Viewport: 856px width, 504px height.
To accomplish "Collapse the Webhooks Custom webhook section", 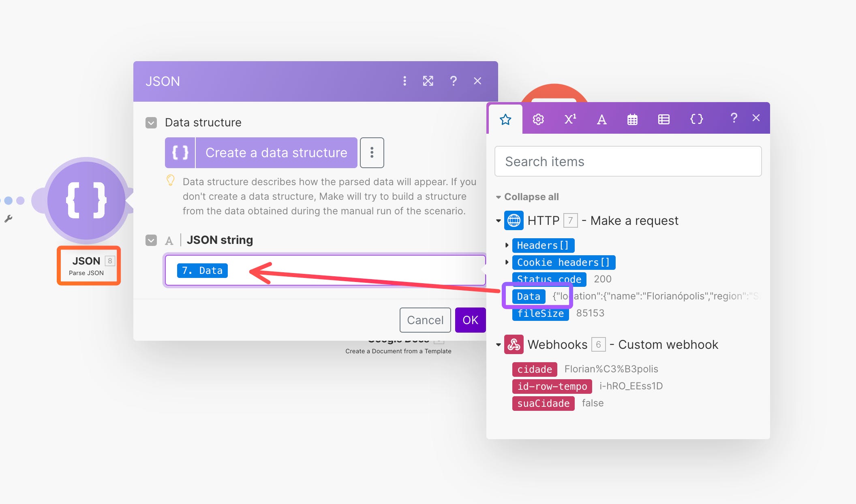I will pos(499,345).
